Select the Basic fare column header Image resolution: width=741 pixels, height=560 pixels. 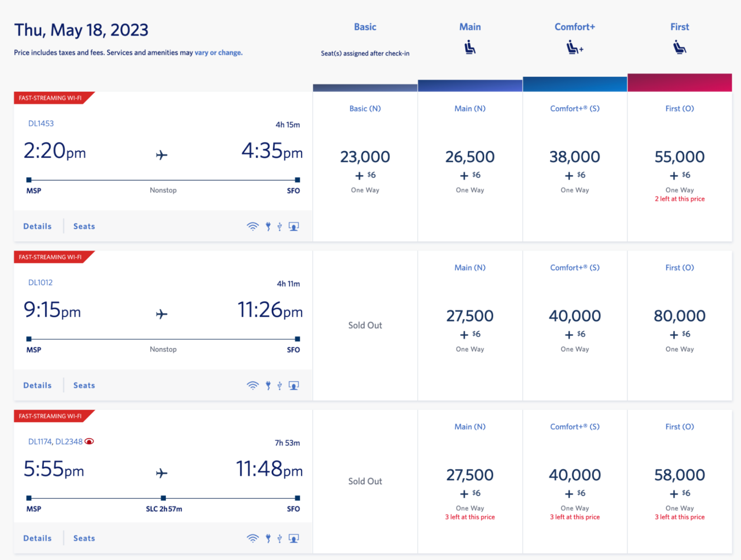(x=365, y=27)
